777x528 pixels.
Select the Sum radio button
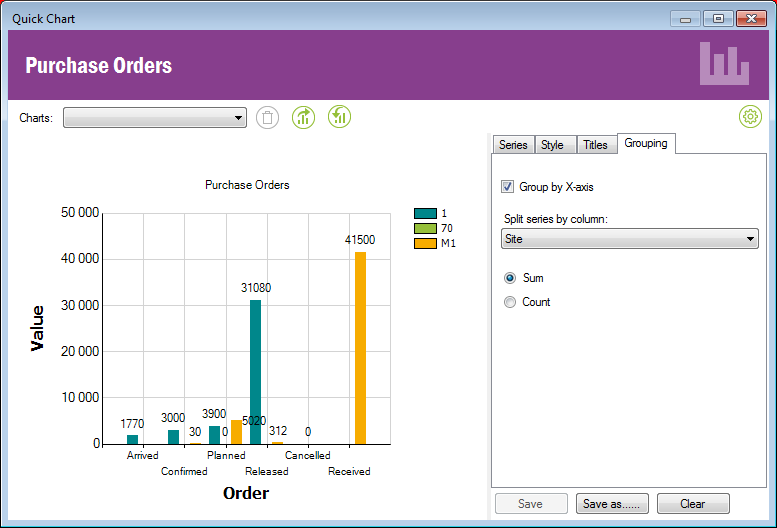click(x=510, y=278)
